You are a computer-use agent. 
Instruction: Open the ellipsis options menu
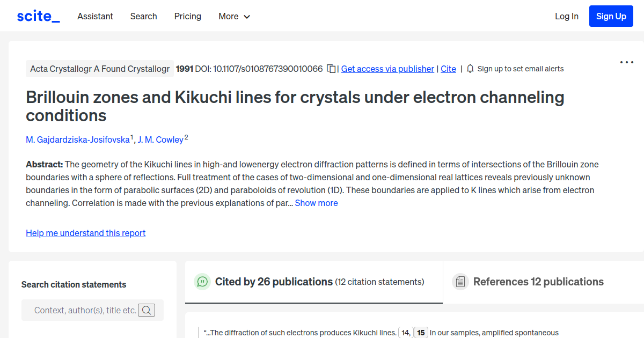tap(626, 62)
